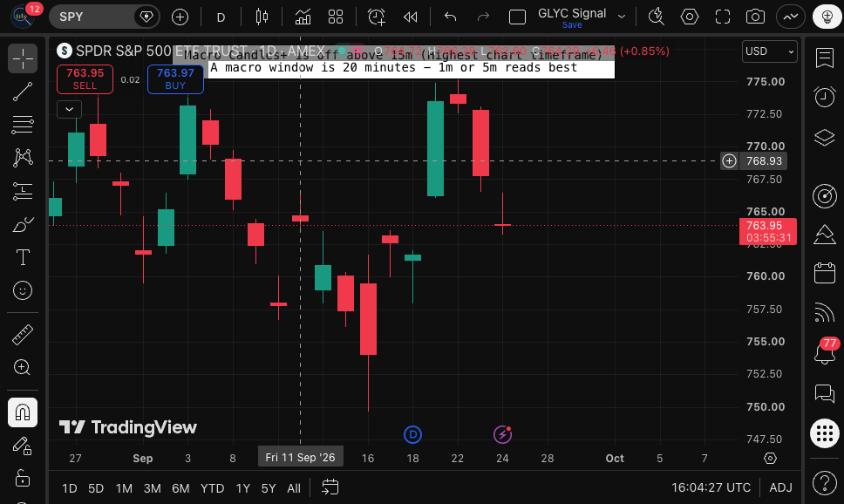This screenshot has width=844, height=504.
Task: Select the YTD range tab
Action: coord(212,488)
